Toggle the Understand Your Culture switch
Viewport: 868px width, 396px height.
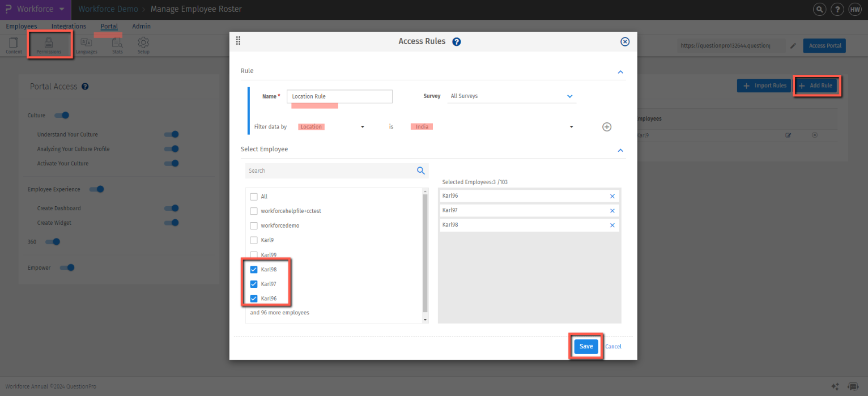(x=171, y=134)
